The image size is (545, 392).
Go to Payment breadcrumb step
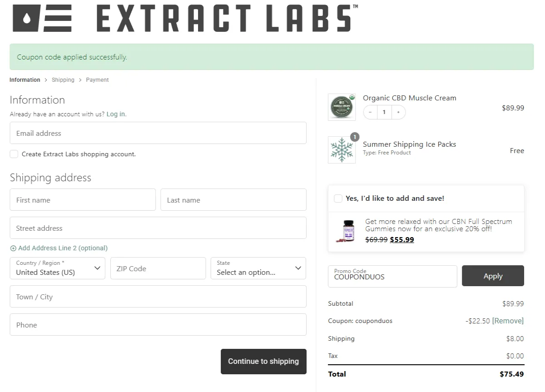tap(97, 80)
